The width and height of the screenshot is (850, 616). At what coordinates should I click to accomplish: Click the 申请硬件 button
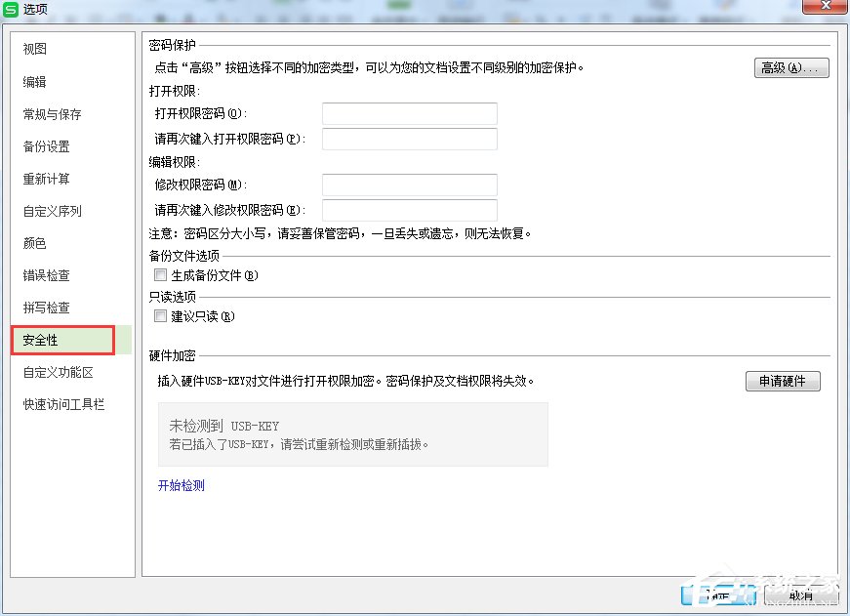point(783,381)
